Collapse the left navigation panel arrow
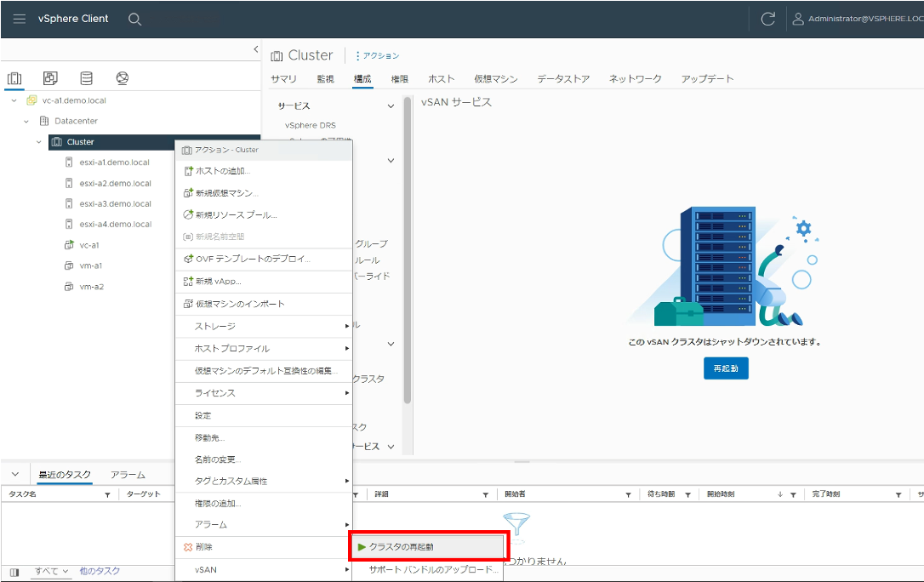 point(256,49)
